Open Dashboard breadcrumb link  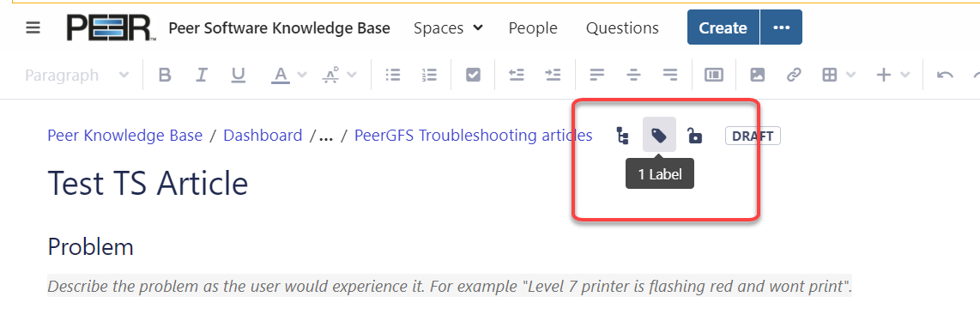coord(263,135)
